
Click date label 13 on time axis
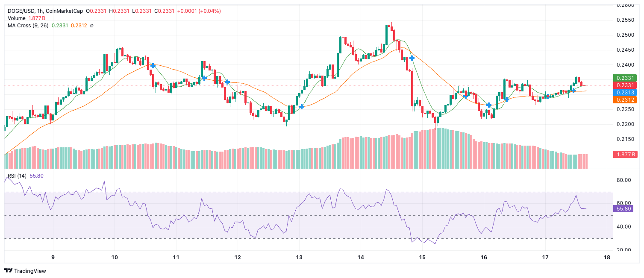(x=299, y=258)
